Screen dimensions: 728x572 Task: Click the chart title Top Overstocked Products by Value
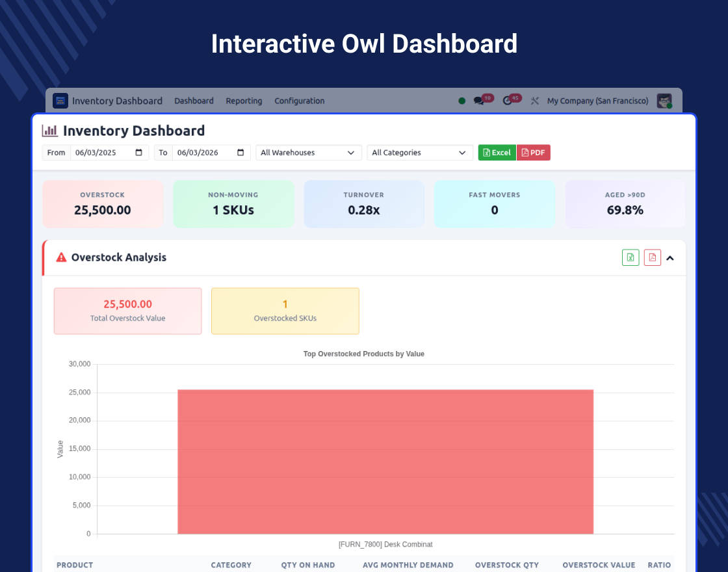click(363, 354)
